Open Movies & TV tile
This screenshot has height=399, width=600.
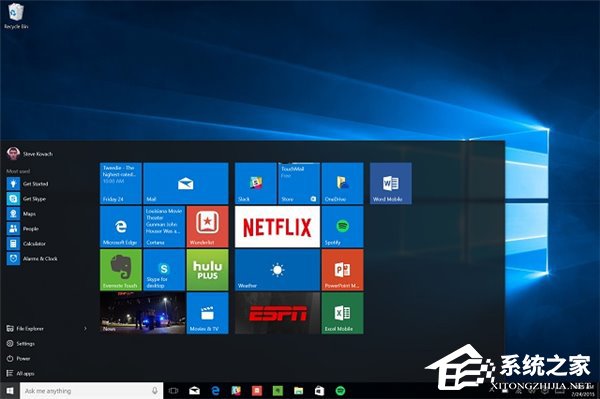(207, 313)
